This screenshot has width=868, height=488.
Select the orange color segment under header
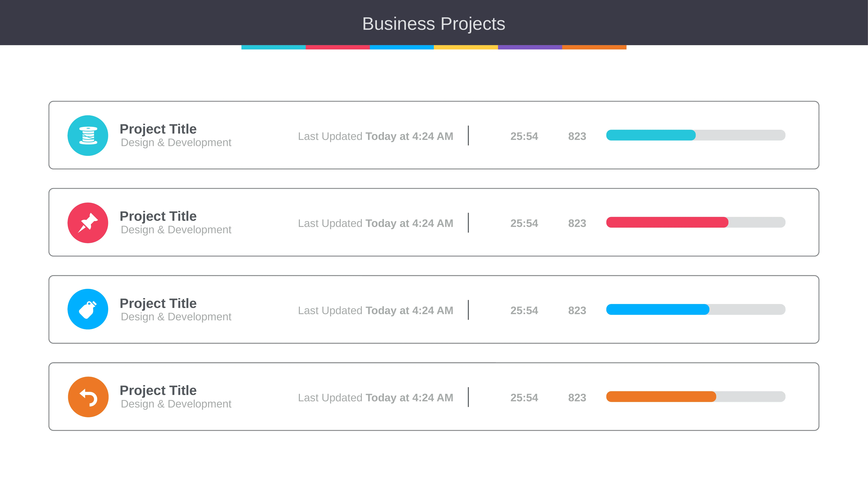click(594, 47)
